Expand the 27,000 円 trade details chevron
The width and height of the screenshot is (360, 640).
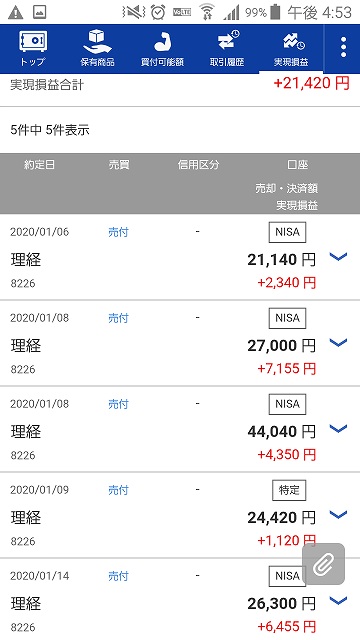tap(338, 342)
